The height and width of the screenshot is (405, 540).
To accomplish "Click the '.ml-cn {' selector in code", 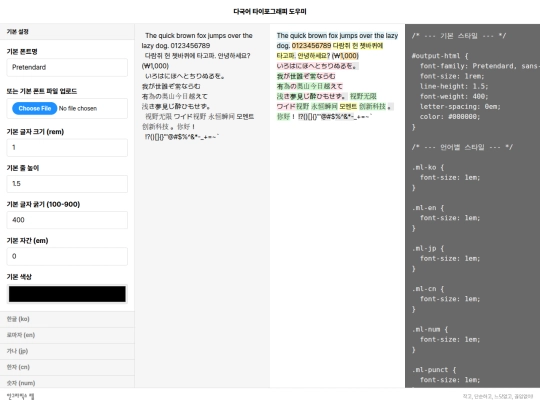I will tap(428, 289).
